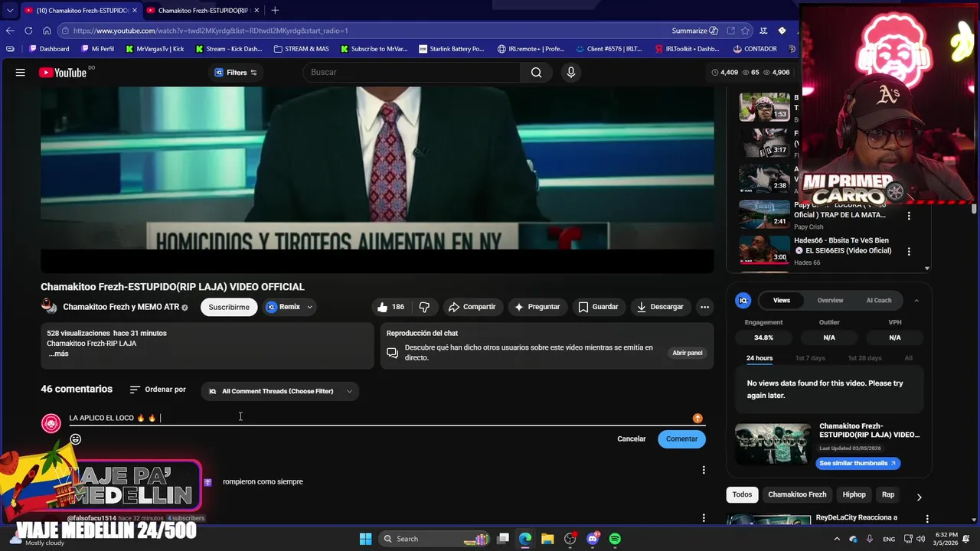The image size is (980, 551).
Task: Switch to the second Chamakitoo browser tab
Action: point(203,11)
